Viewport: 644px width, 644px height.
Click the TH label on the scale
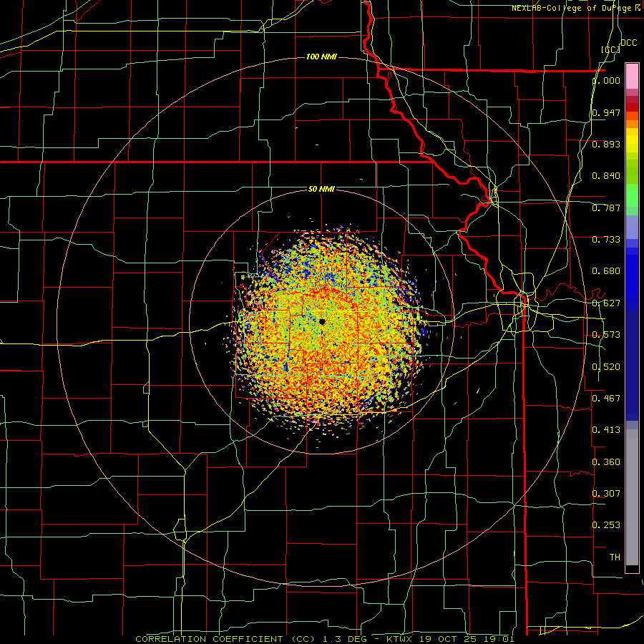coord(615,557)
